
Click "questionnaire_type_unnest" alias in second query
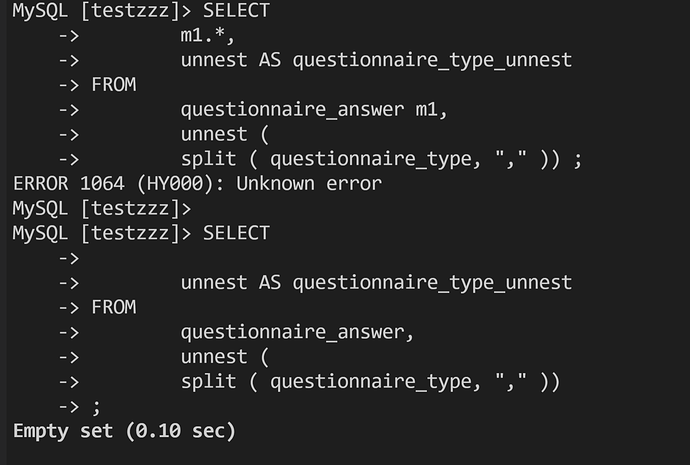tap(432, 283)
